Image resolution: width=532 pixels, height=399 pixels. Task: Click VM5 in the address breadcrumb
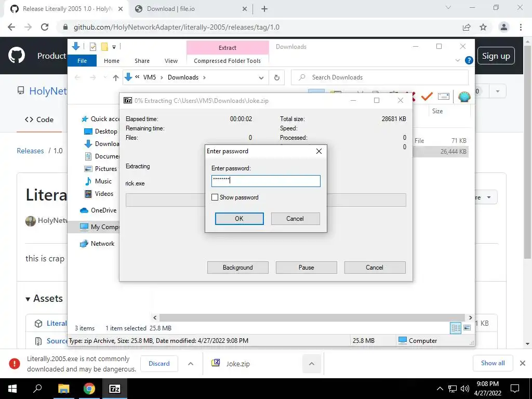pos(149,77)
